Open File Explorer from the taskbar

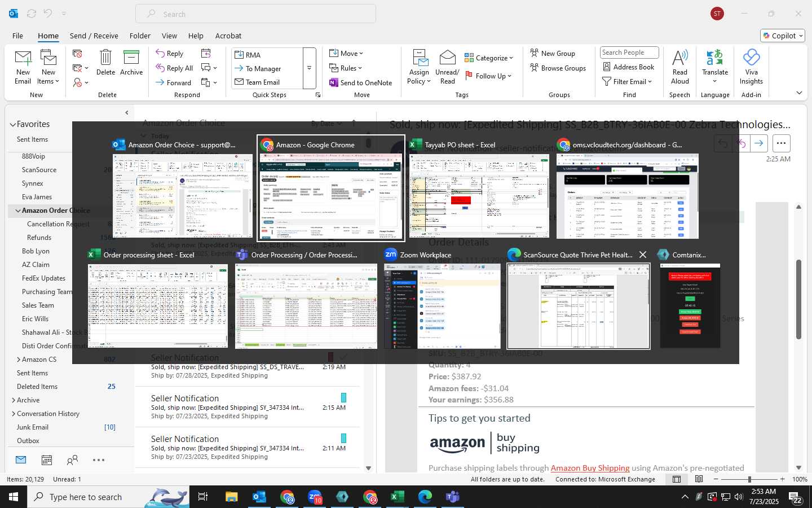coord(232,497)
